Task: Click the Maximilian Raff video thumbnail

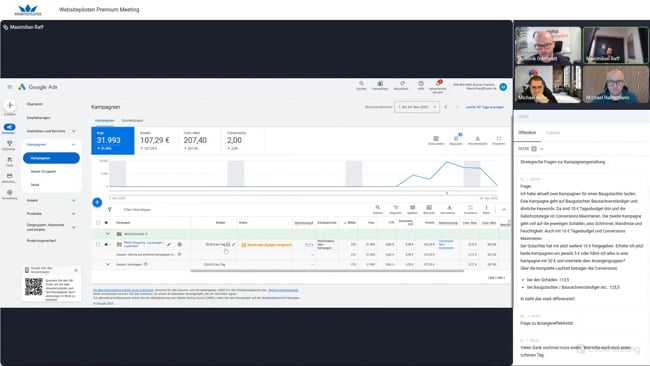Action: tap(615, 46)
